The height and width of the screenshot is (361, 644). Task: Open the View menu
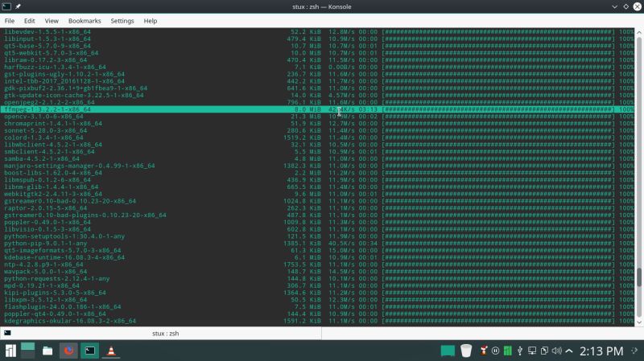[x=52, y=21]
